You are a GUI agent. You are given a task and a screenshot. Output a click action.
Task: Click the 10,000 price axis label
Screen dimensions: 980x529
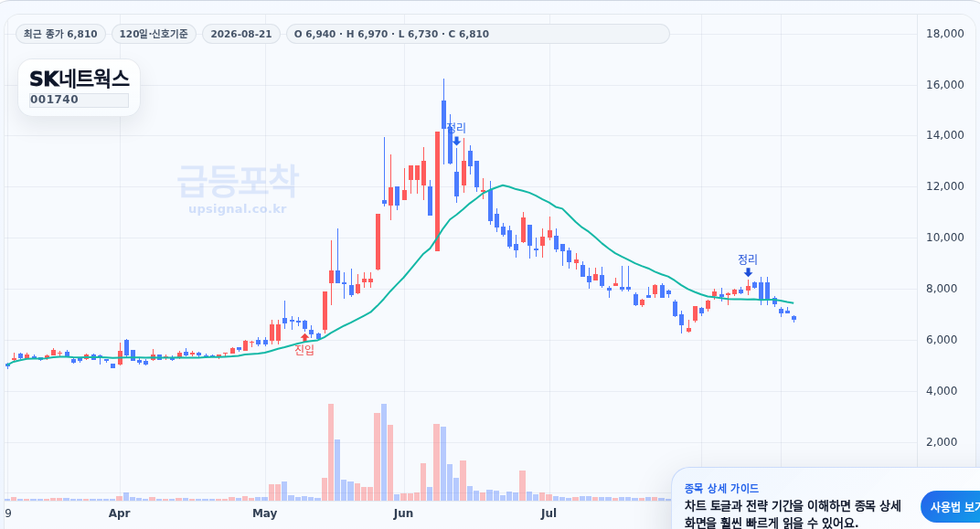click(945, 238)
